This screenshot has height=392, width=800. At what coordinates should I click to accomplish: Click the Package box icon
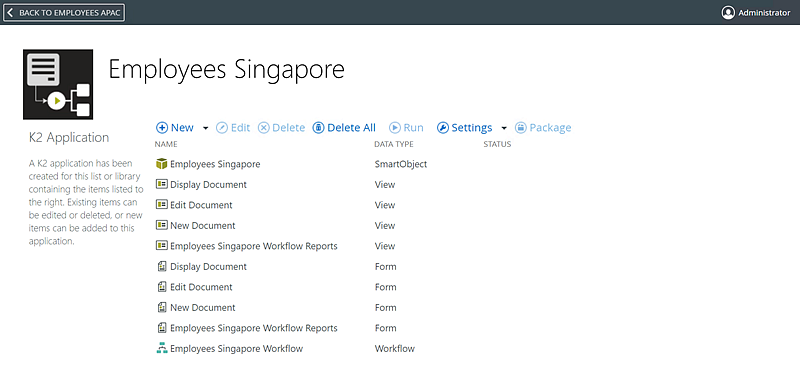point(520,128)
